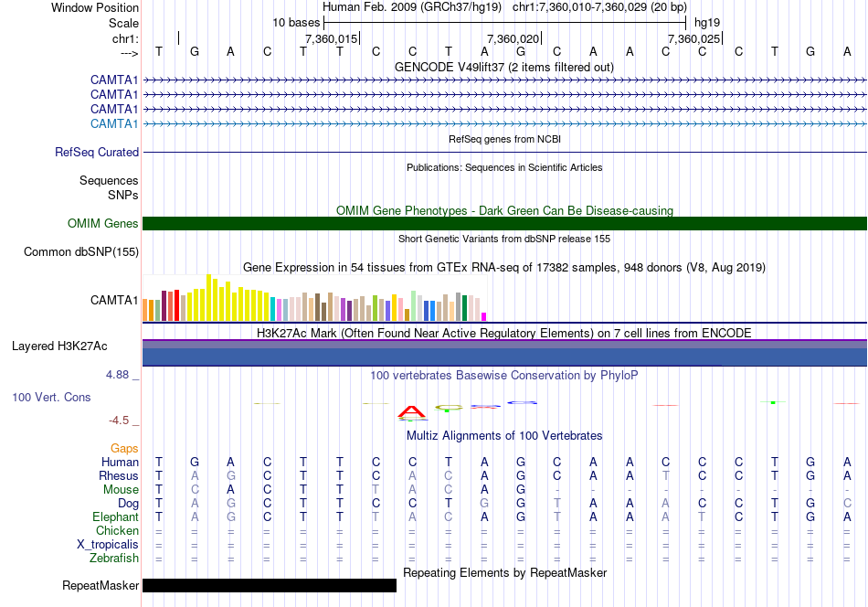Click the RefSeq genes from NCBI title
This screenshot has height=607, width=868.
tap(504, 139)
